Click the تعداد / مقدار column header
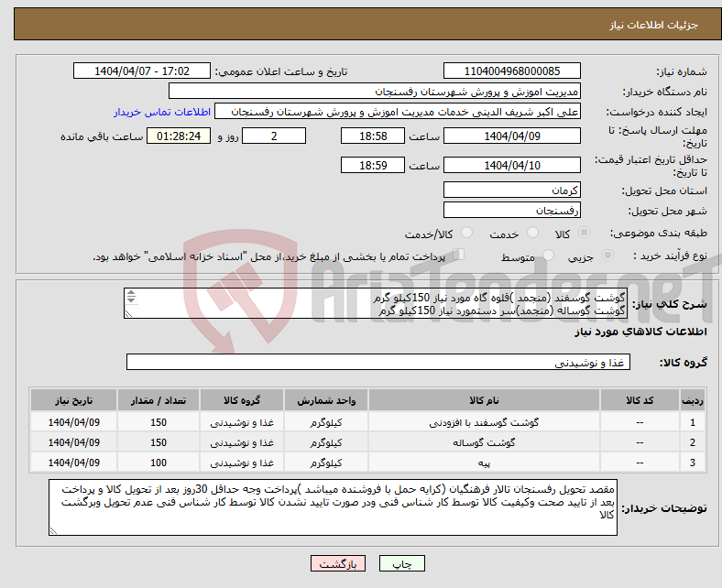 click(x=159, y=400)
